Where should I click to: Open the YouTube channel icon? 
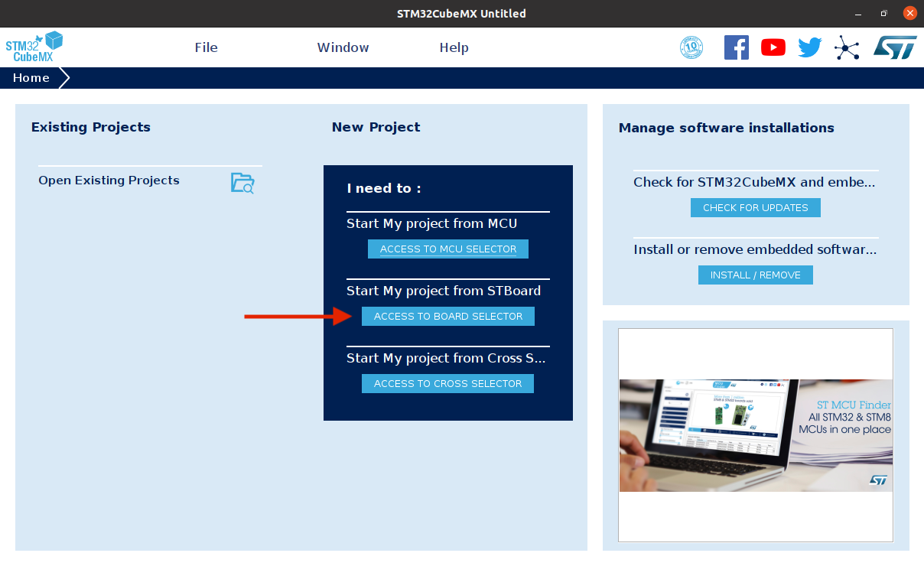pos(773,47)
